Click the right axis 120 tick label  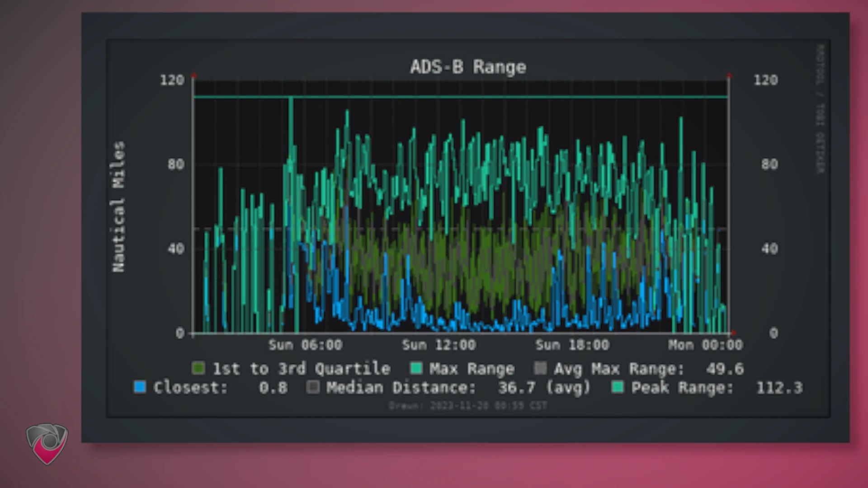coord(766,80)
